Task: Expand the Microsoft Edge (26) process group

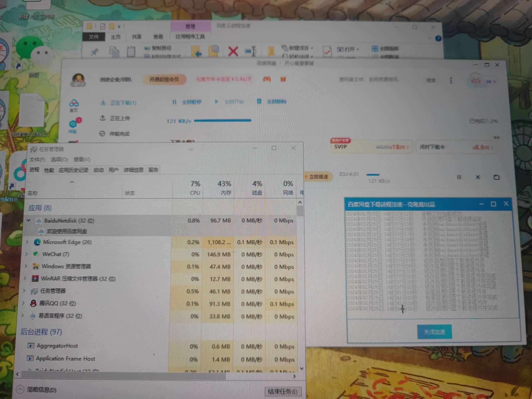Action: coord(27,242)
